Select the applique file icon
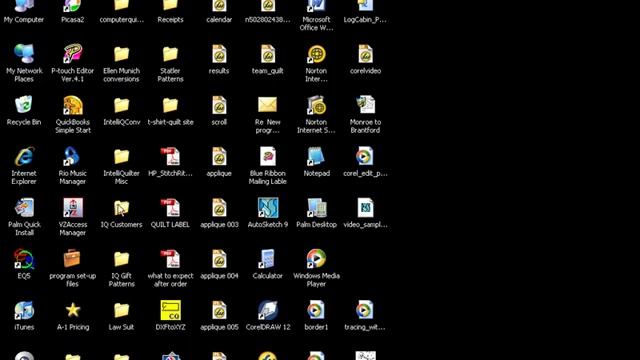640x360 pixels. pos(219,156)
